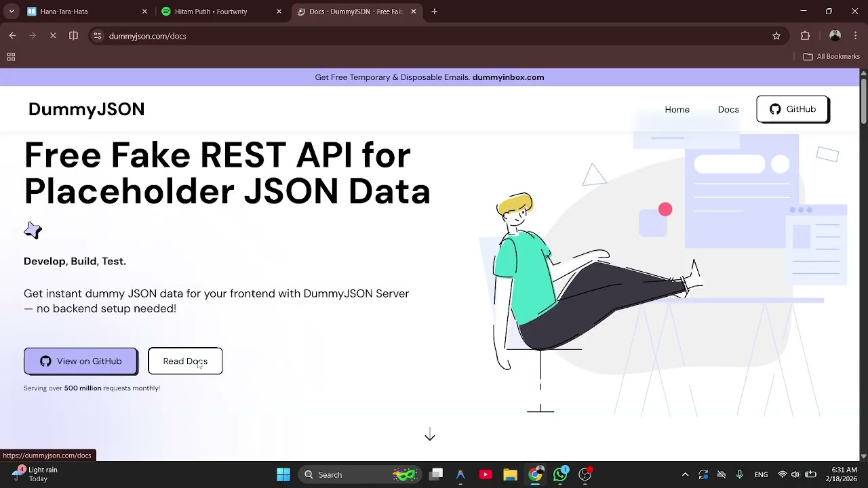
Task: Click the battery icon in system tray
Action: coord(810,474)
